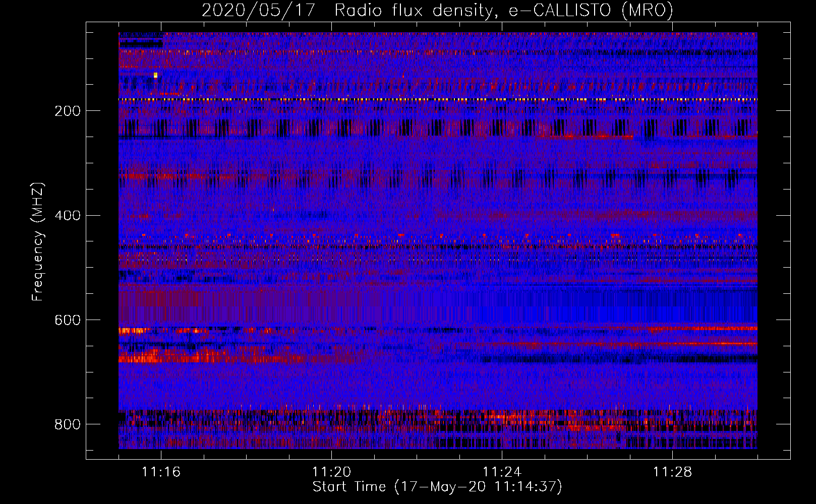
Task: Click the '11:24' time tick label
Action: pyautogui.click(x=502, y=472)
